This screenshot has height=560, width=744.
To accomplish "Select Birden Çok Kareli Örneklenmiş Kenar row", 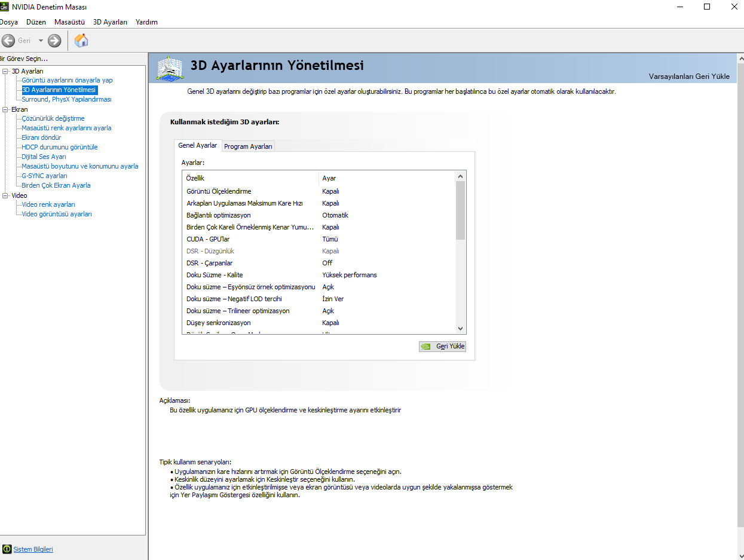I will [x=319, y=227].
